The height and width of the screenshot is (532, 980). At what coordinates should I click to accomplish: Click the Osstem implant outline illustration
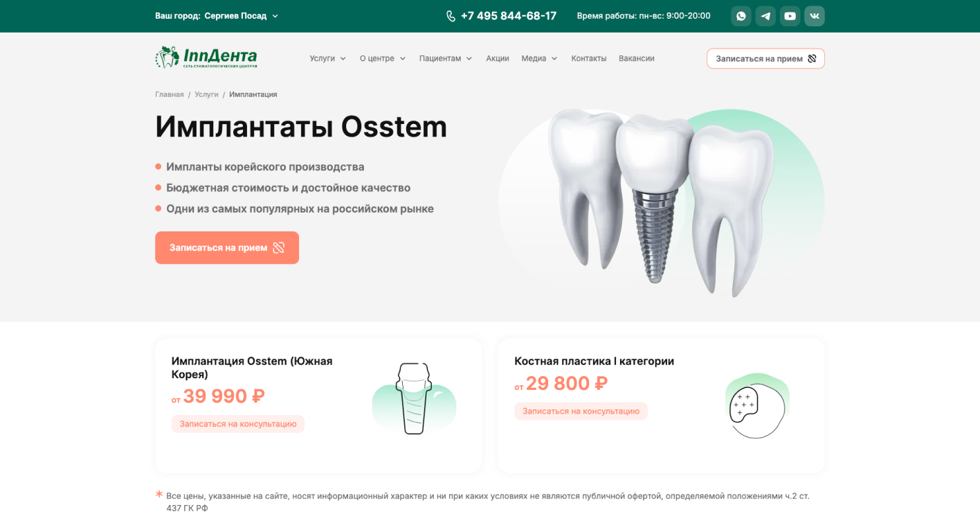coord(413,399)
